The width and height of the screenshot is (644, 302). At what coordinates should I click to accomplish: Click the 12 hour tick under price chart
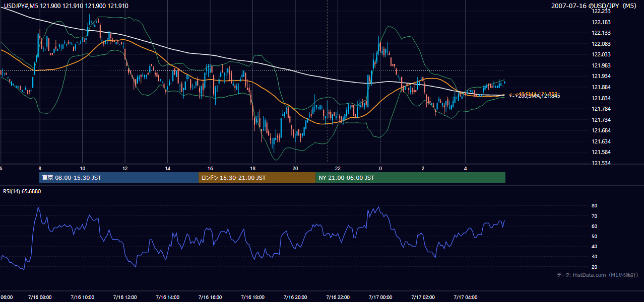(124, 168)
